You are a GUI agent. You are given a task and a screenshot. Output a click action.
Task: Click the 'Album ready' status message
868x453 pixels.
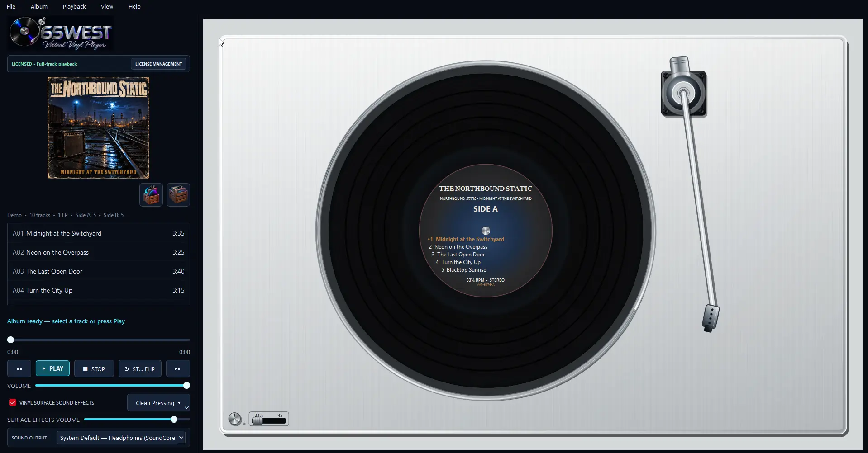tap(66, 321)
